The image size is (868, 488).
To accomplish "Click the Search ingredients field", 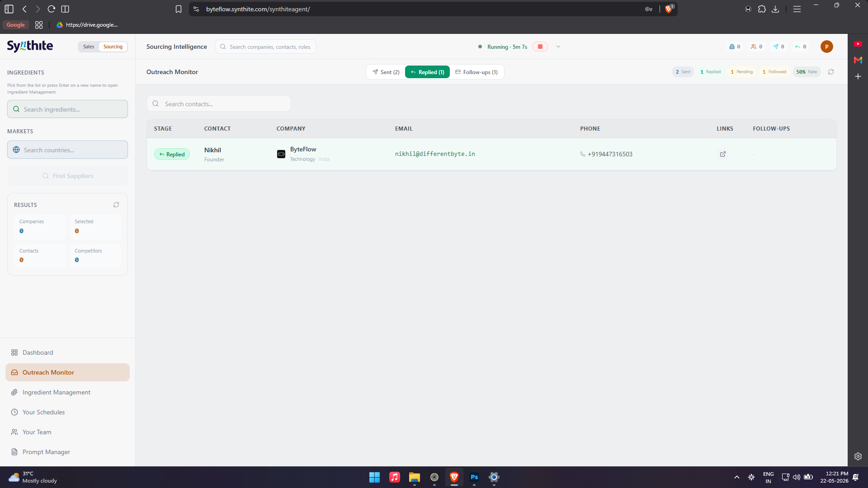I will point(67,109).
